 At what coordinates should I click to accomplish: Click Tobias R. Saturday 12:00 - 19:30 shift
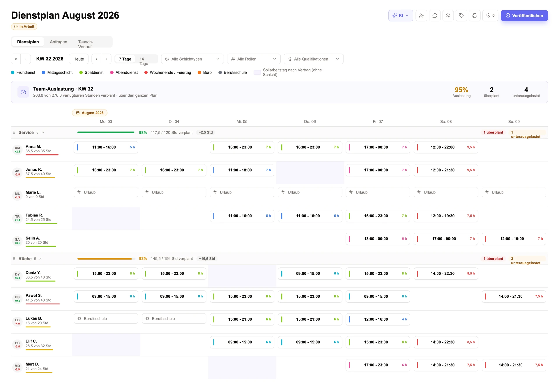tap(446, 216)
